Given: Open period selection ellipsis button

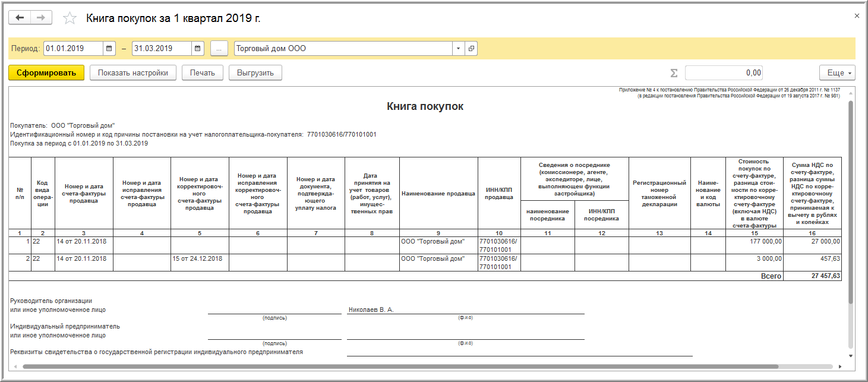Looking at the screenshot, I should [x=219, y=48].
